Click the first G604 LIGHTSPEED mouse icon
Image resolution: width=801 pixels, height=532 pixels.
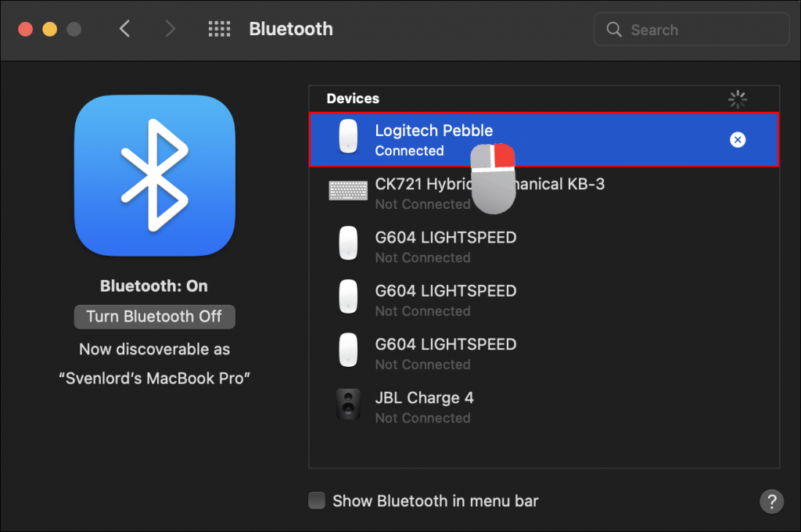(x=348, y=244)
